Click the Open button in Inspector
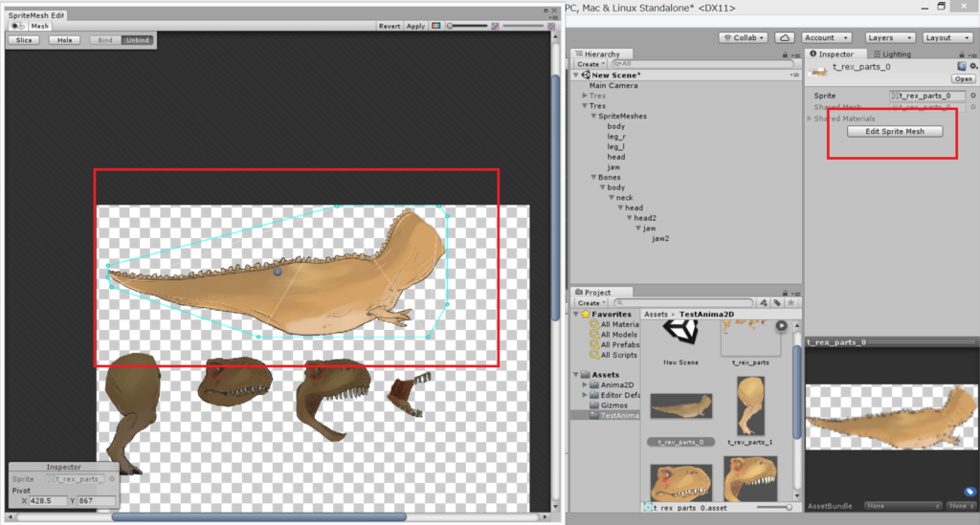980x525 pixels. (963, 78)
